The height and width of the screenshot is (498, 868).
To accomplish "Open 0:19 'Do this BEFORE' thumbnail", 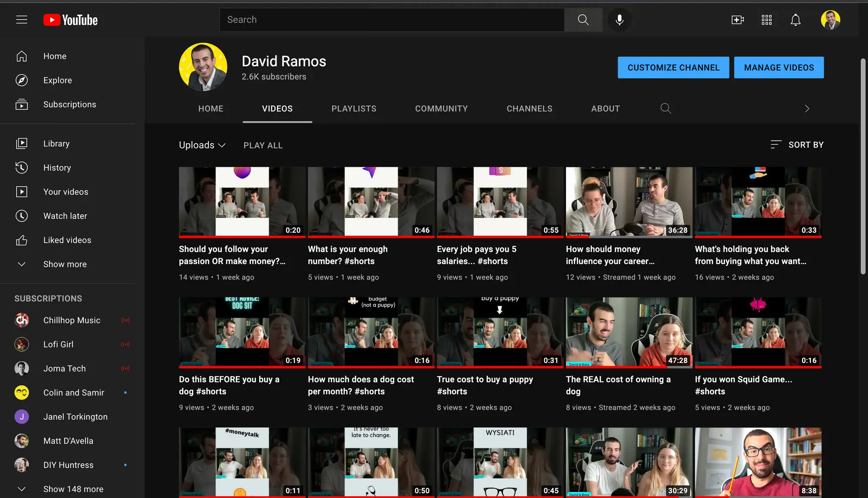I will [x=242, y=332].
